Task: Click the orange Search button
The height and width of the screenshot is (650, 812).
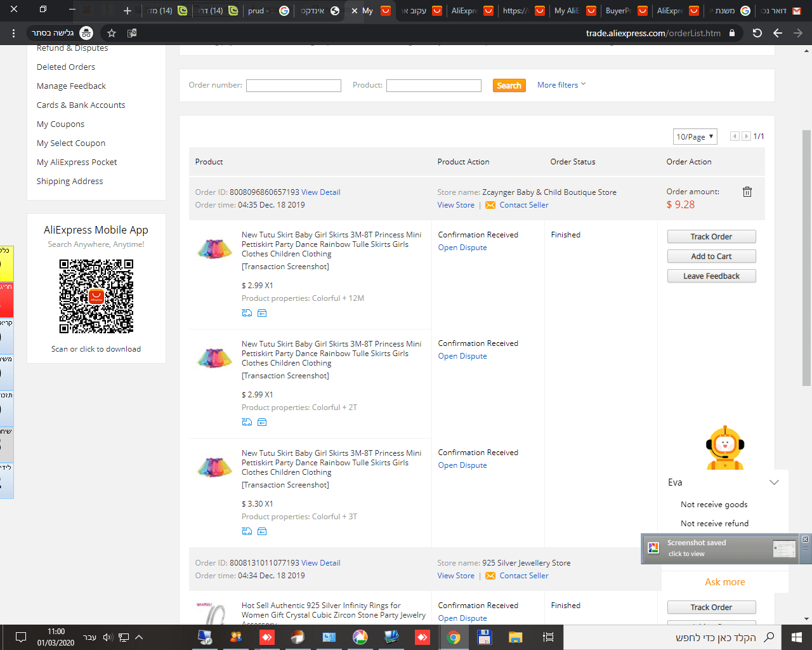Action: point(509,85)
